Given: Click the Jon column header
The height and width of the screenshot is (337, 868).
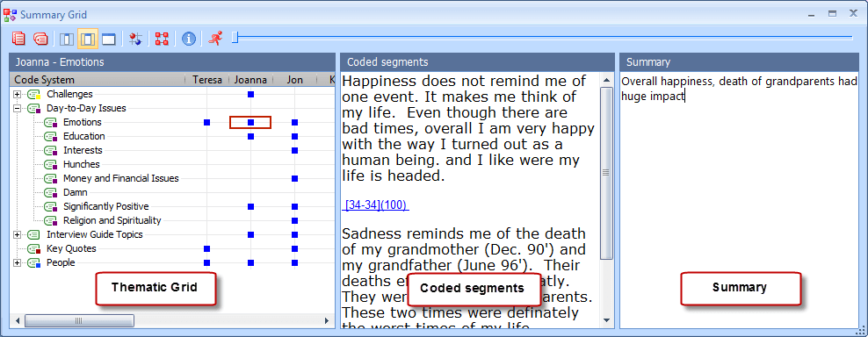Looking at the screenshot, I should [x=294, y=80].
